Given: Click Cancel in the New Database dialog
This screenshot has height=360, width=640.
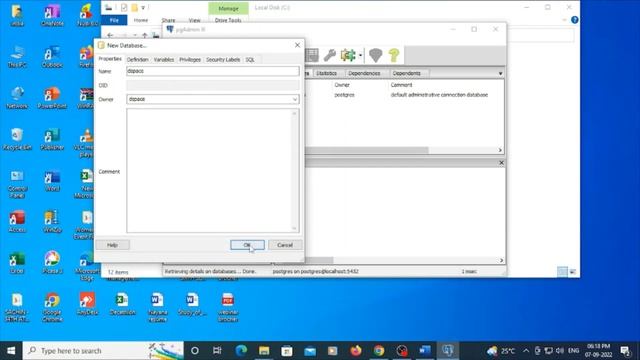Looking at the screenshot, I should pos(285,245).
